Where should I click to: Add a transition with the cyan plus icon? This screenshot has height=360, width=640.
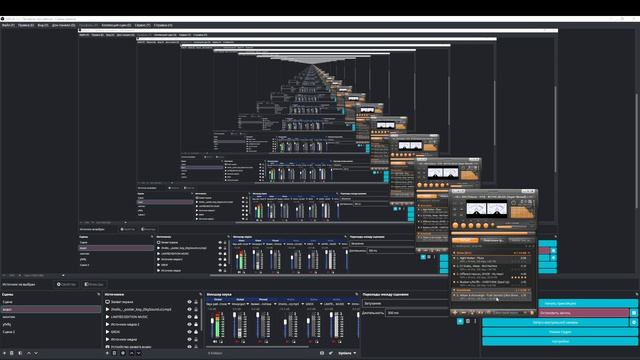[460, 322]
